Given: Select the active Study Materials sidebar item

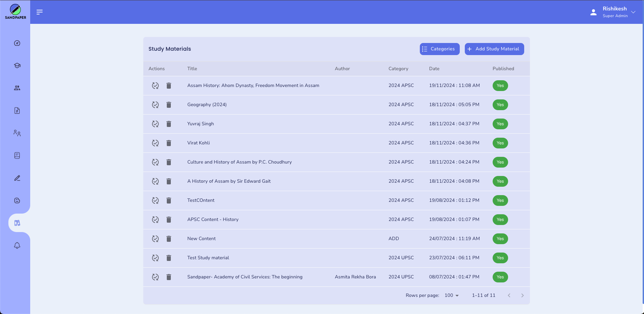Looking at the screenshot, I should 16,222.
